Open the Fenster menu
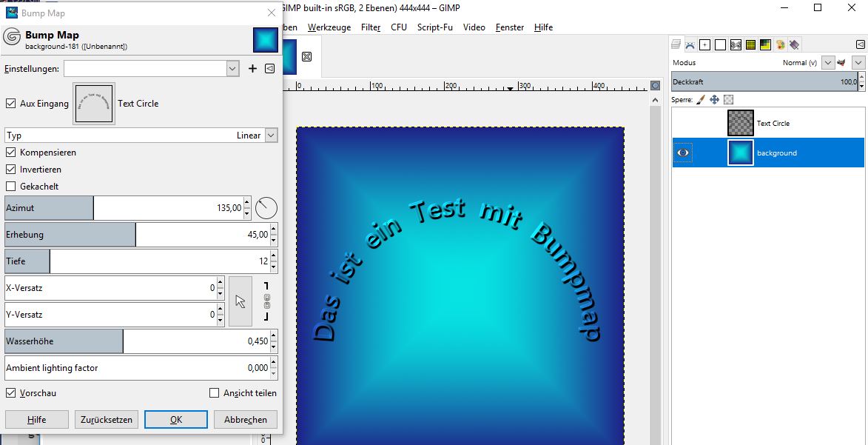868x445 pixels. coord(510,27)
